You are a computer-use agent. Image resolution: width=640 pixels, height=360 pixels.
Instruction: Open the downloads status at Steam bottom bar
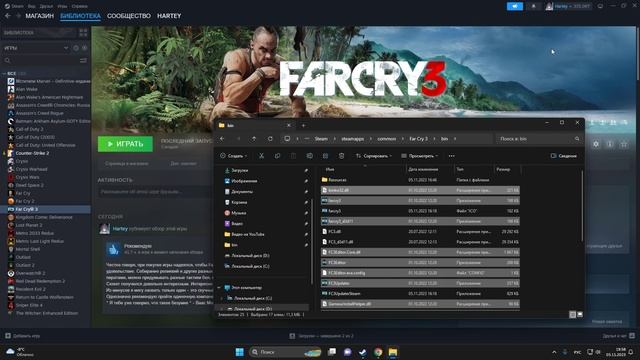(x=322, y=336)
